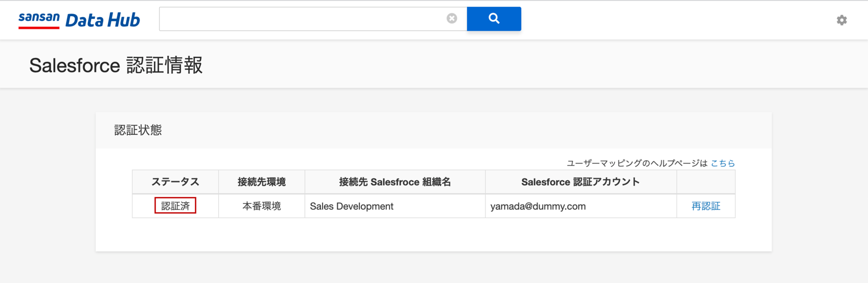Viewport: 868px width, 283px height.
Task: Click the 再認証 link
Action: pos(706,206)
